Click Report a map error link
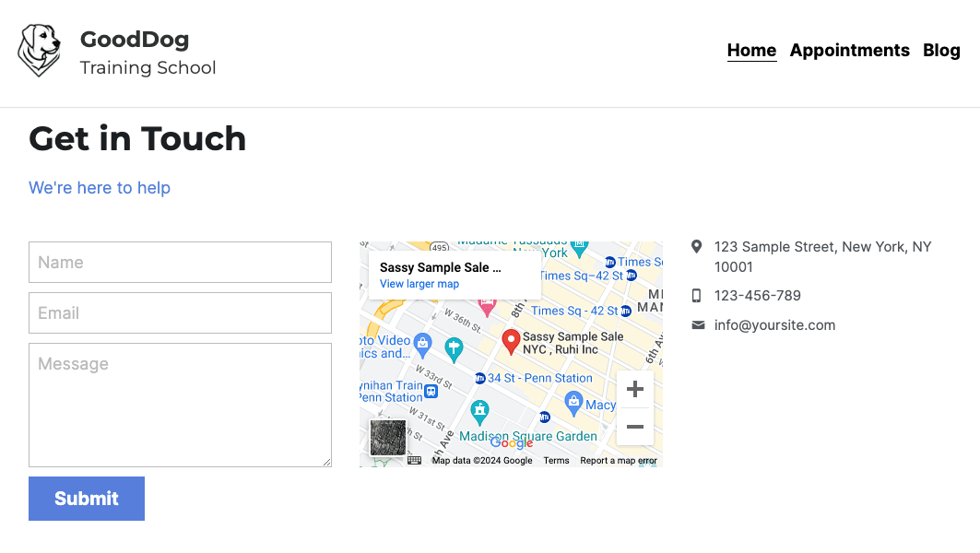This screenshot has width=980, height=553. [x=618, y=461]
